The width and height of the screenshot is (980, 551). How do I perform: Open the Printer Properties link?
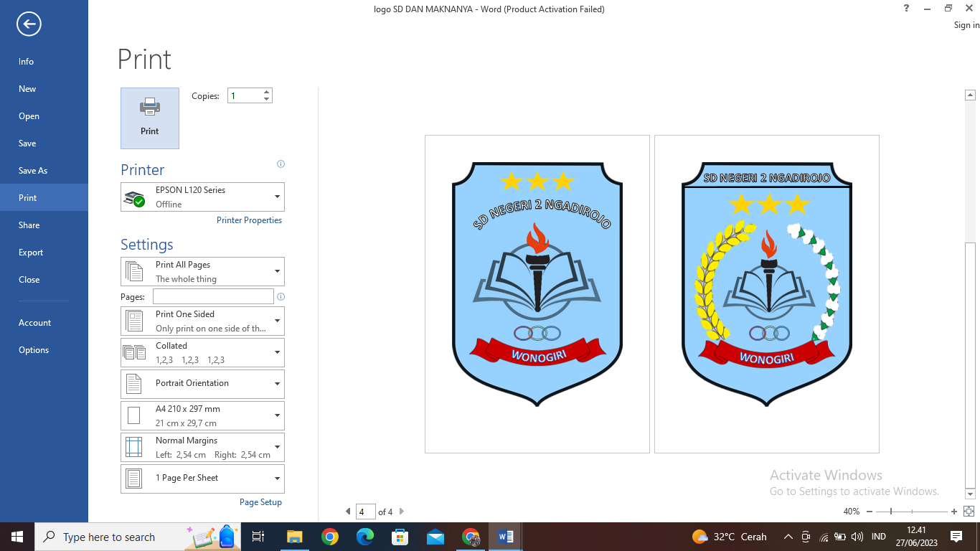pyautogui.click(x=249, y=220)
